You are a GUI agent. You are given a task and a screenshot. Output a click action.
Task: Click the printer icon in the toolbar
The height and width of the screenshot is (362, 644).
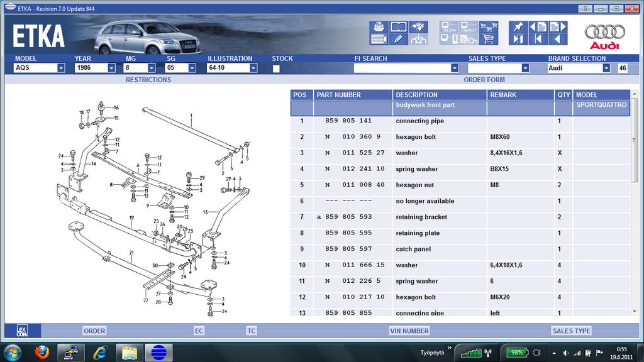click(379, 27)
